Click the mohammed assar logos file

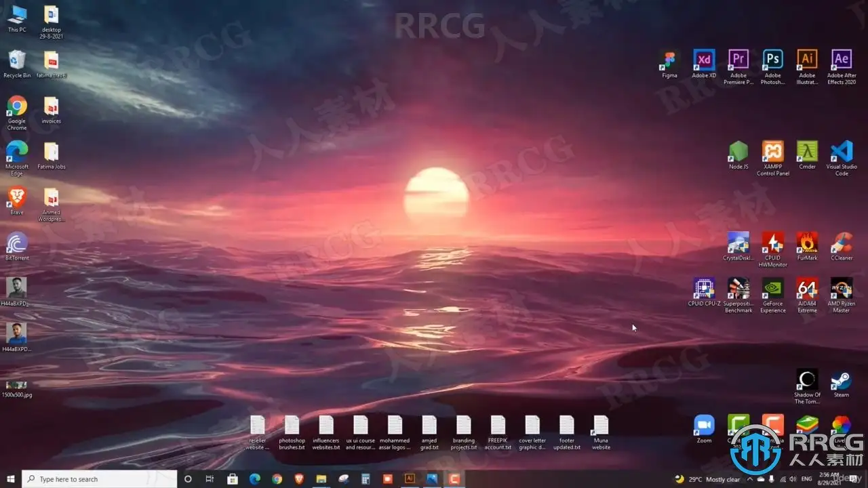(x=395, y=432)
